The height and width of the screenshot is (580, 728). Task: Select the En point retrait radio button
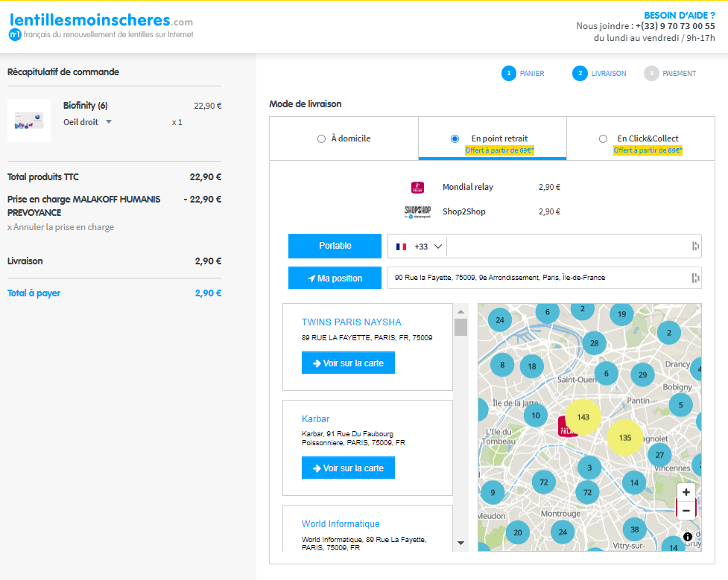coord(455,138)
